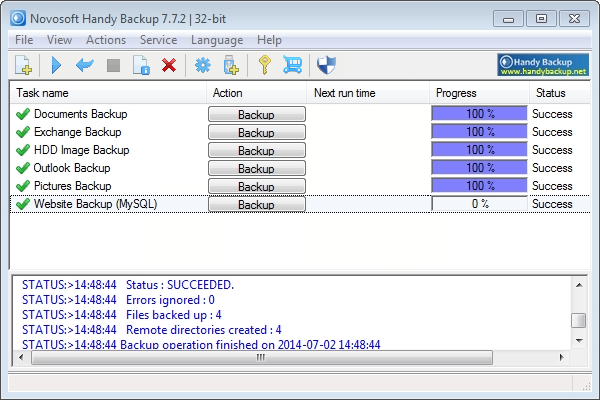Click the blue shopping cart icon

(x=293, y=65)
